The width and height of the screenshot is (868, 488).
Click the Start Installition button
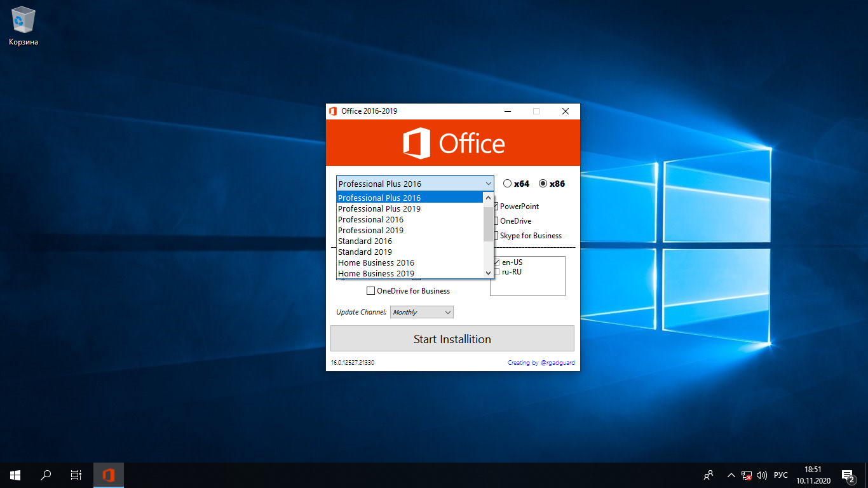[x=452, y=339]
